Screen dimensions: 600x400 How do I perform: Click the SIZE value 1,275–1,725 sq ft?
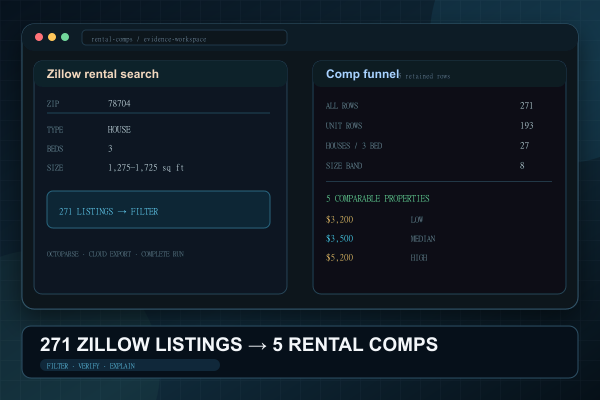[146, 168]
